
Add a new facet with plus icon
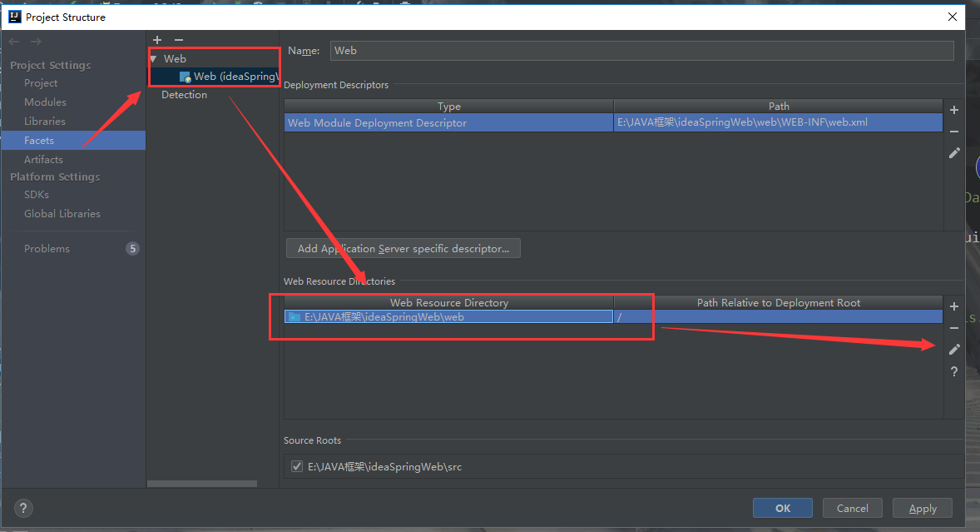coord(157,40)
